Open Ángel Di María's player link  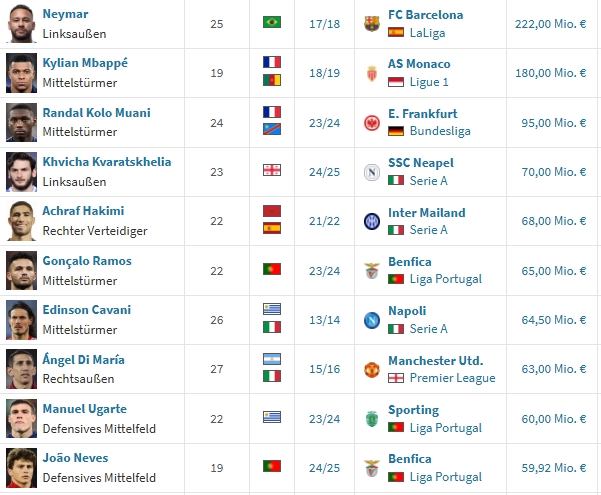[83, 359]
